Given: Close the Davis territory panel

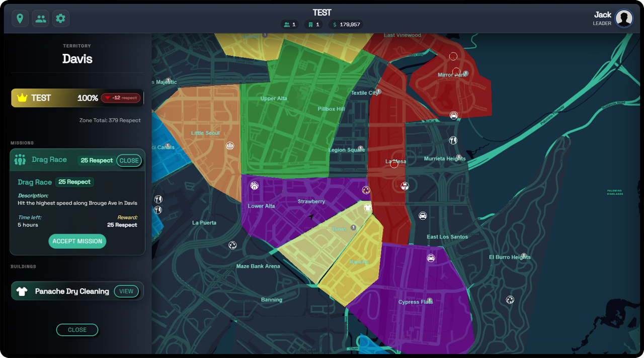Looking at the screenshot, I should (x=77, y=330).
